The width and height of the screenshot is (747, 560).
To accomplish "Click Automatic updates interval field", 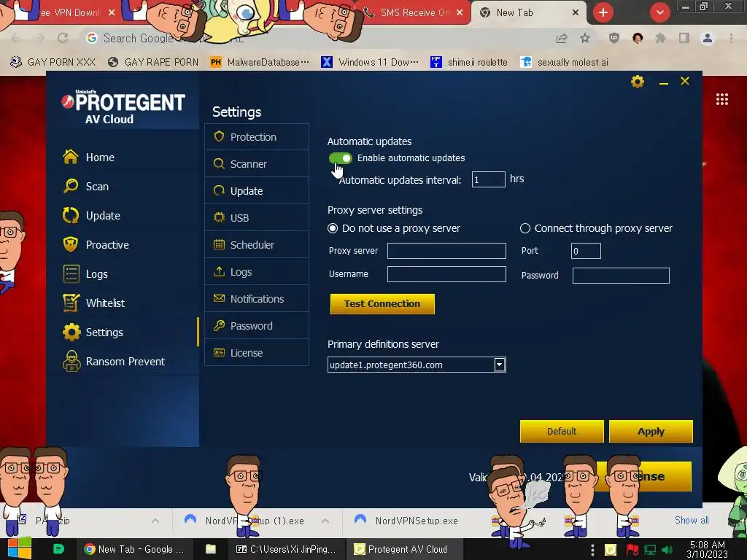I will [488, 179].
